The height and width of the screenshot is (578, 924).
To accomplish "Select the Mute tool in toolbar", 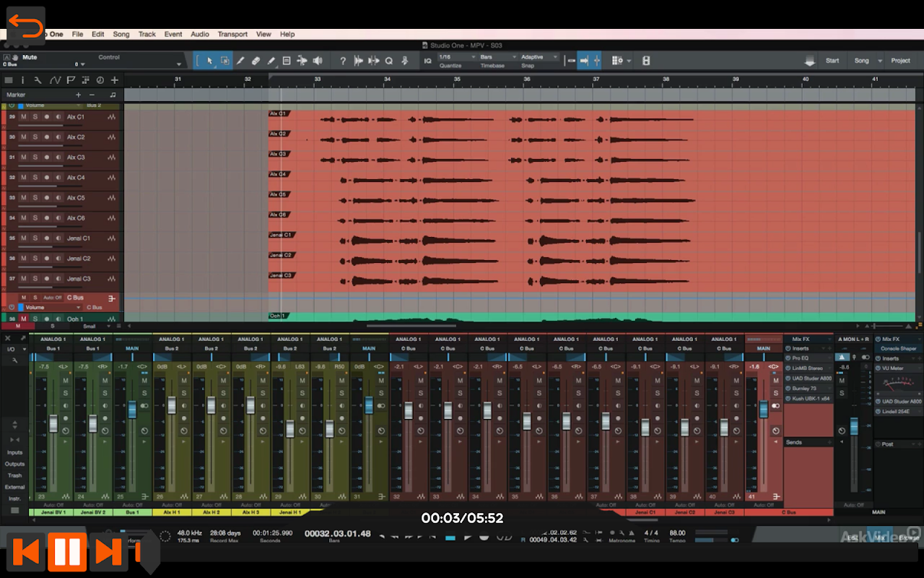I will (x=287, y=61).
